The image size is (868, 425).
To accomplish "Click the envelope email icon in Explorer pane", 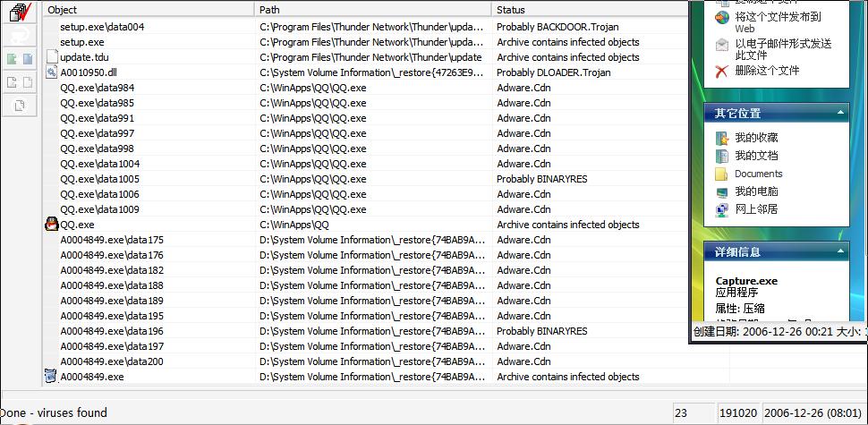I will 721,44.
